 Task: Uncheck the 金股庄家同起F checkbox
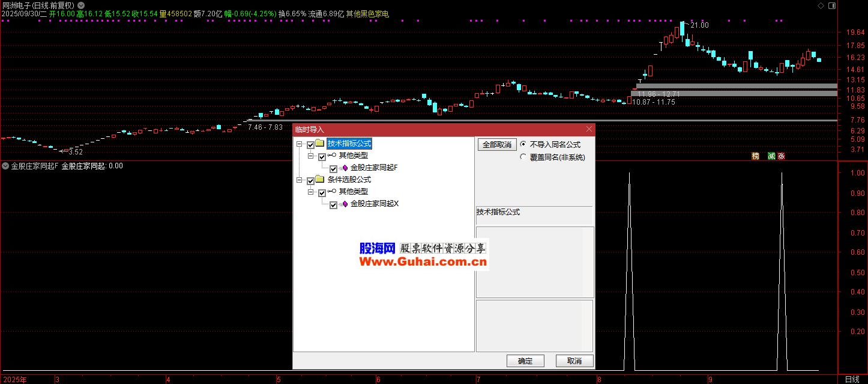(x=333, y=169)
